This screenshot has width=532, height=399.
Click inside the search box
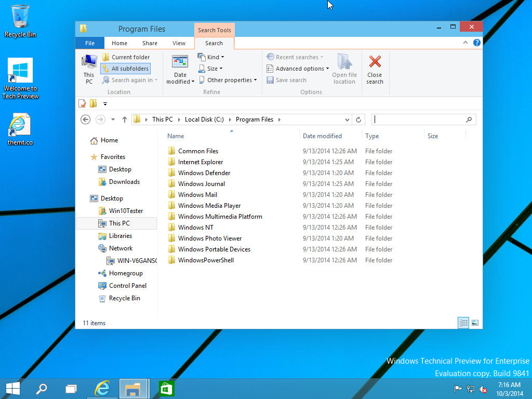point(416,119)
